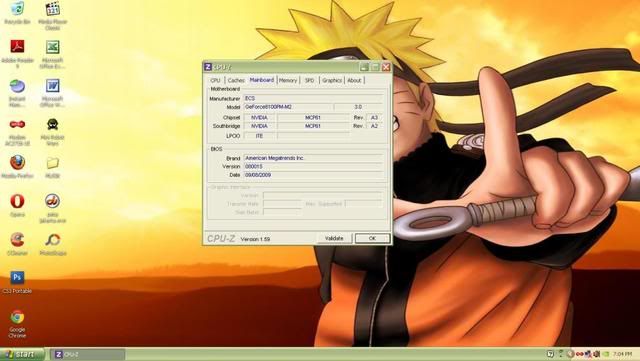This screenshot has width=640, height=361.
Task: Close the CPU-Z window
Action: [386, 67]
